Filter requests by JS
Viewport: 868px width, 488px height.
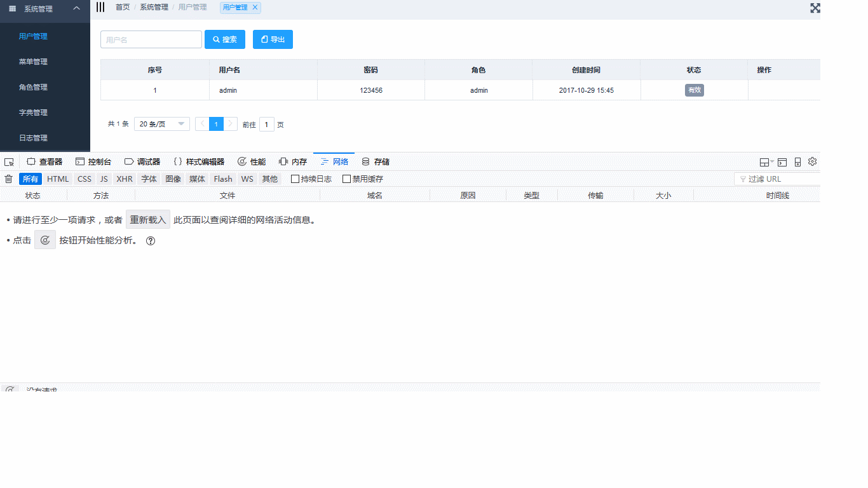(x=104, y=179)
